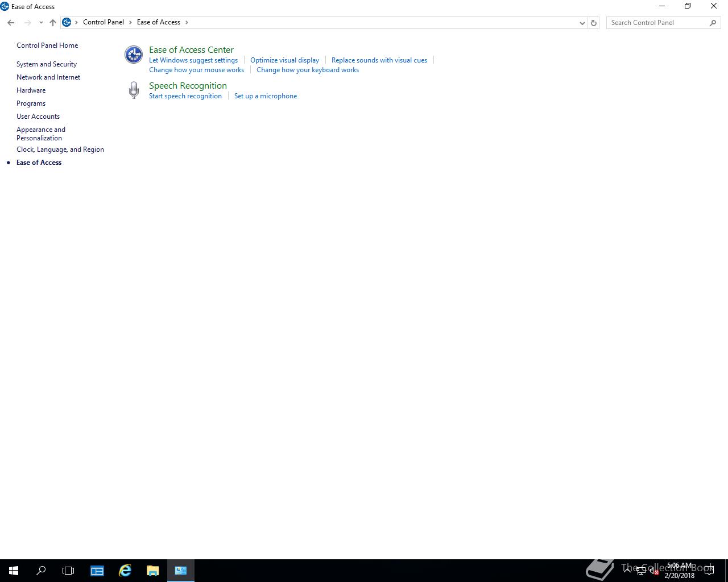Minimize the Ease of Access window
Screen dimensions: 728x582
pos(661,6)
